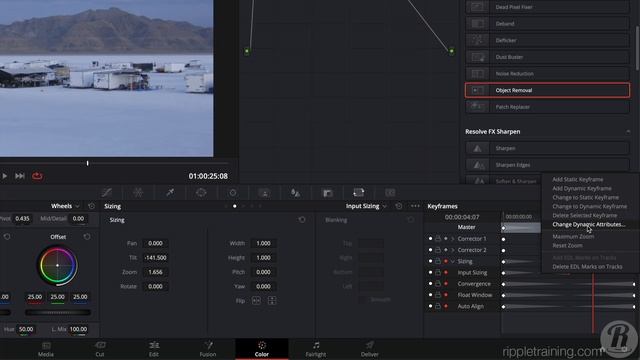Click the Object Removal effect icon

pos(477,90)
